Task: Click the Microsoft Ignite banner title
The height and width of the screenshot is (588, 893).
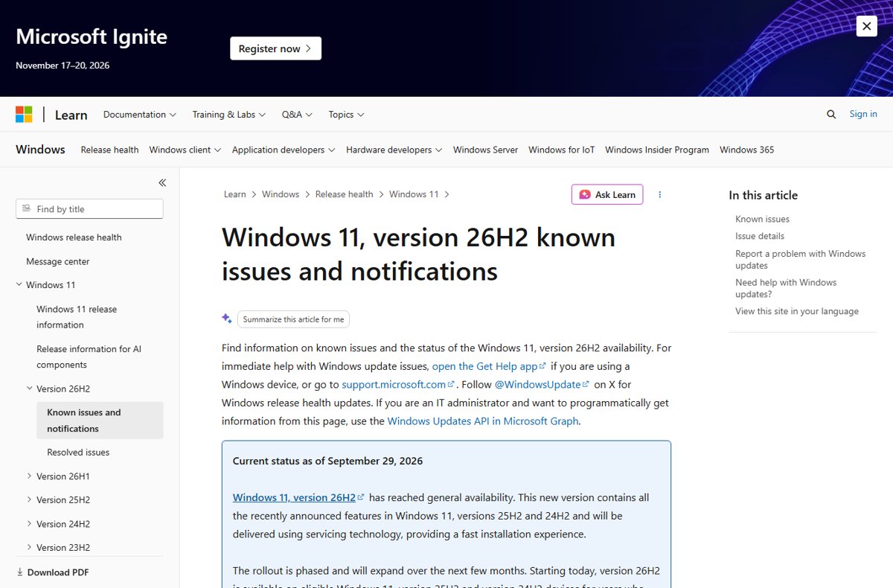Action: point(92,36)
